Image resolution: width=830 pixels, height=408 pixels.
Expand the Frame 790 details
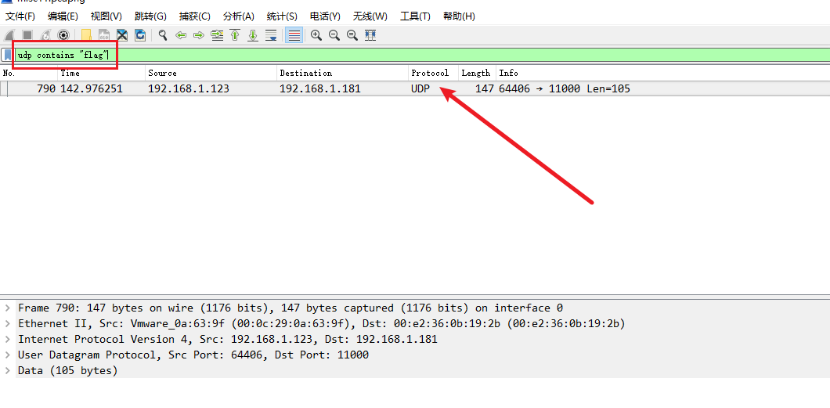[x=8, y=308]
